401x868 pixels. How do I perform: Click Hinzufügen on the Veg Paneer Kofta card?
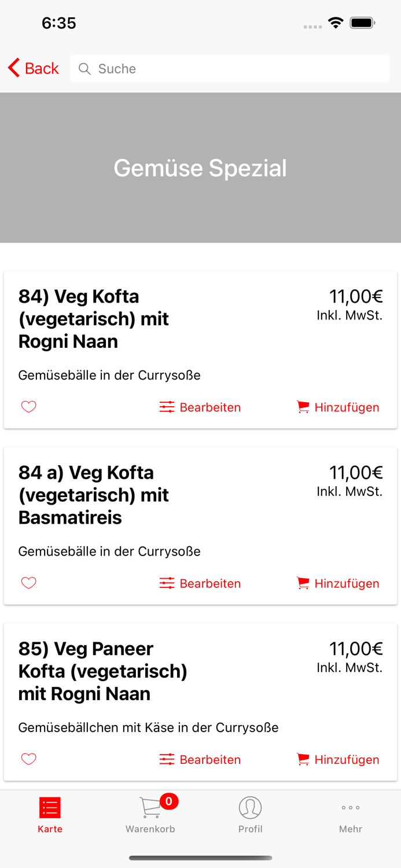[x=347, y=759]
